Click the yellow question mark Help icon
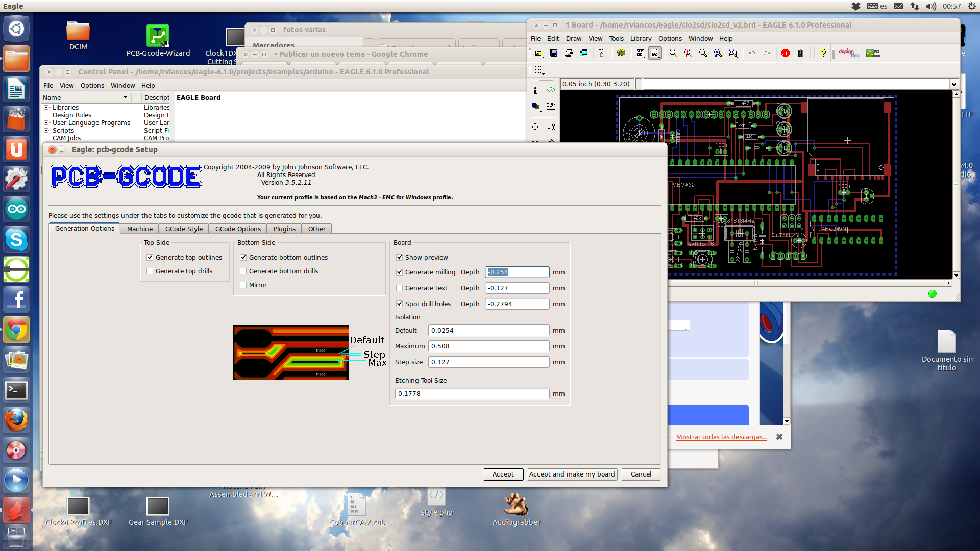 click(823, 53)
